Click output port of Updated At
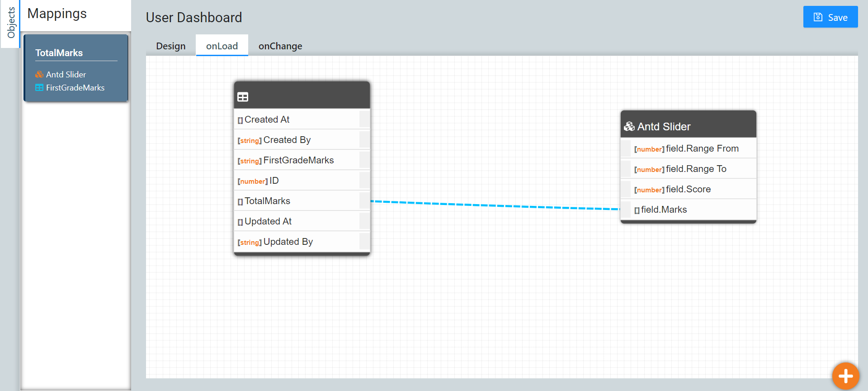 [364, 221]
